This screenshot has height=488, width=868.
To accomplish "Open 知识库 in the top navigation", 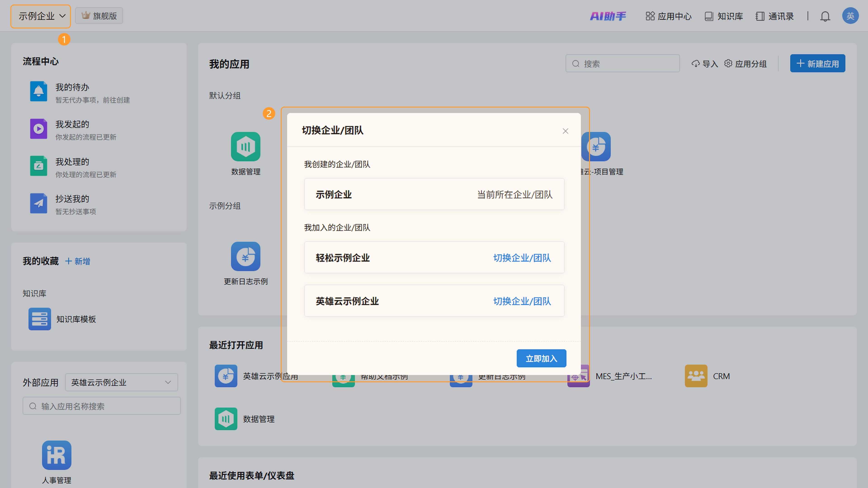I will click(724, 16).
